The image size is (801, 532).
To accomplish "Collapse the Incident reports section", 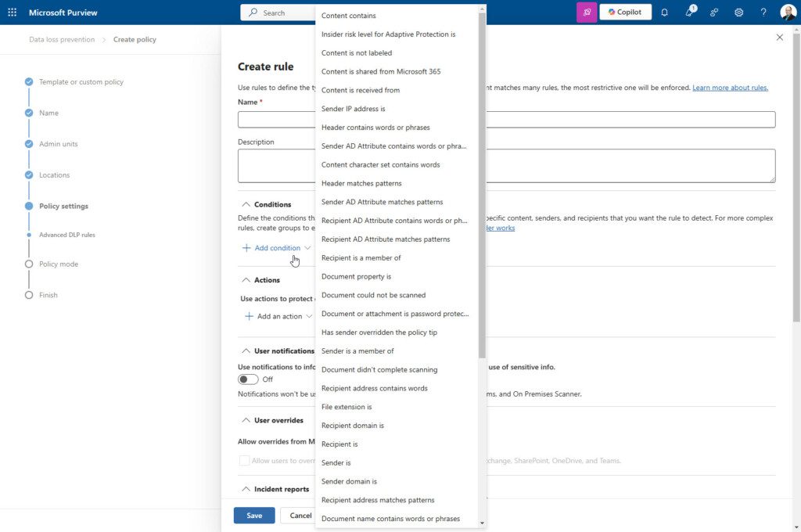I will click(x=246, y=489).
